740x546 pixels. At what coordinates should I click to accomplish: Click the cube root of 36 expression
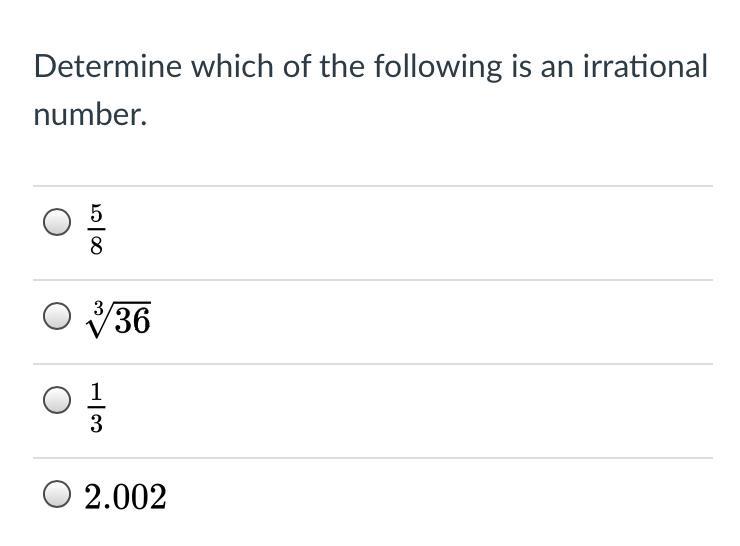118,319
